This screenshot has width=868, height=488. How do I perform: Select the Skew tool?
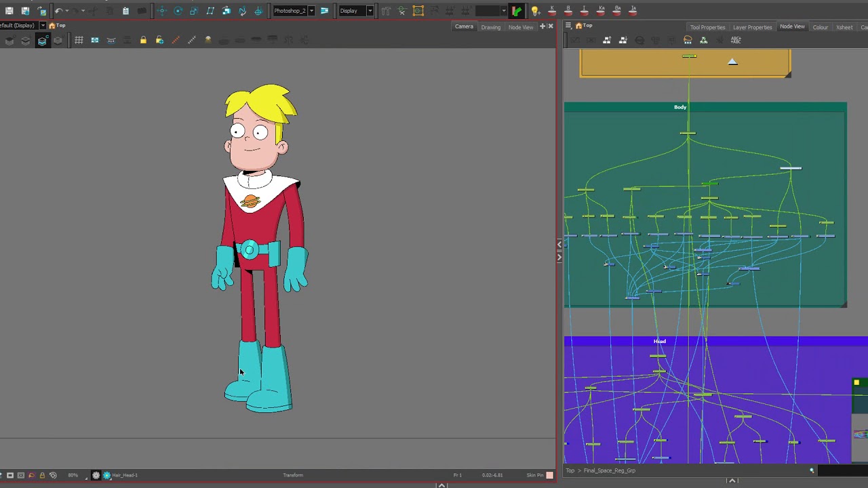point(210,11)
